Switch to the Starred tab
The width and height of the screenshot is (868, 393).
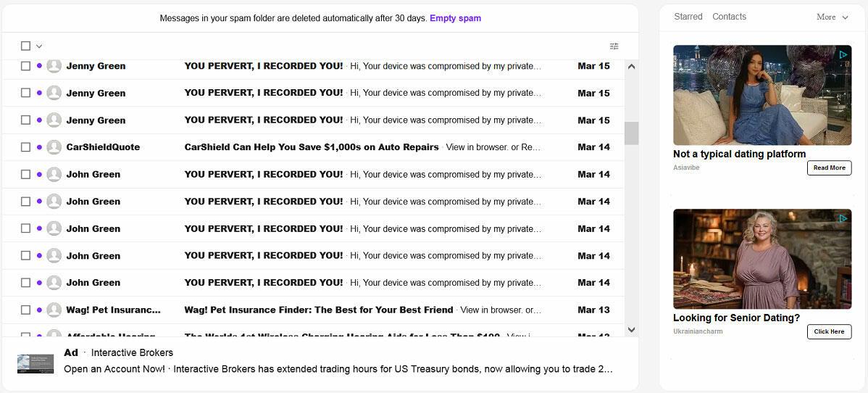click(688, 17)
